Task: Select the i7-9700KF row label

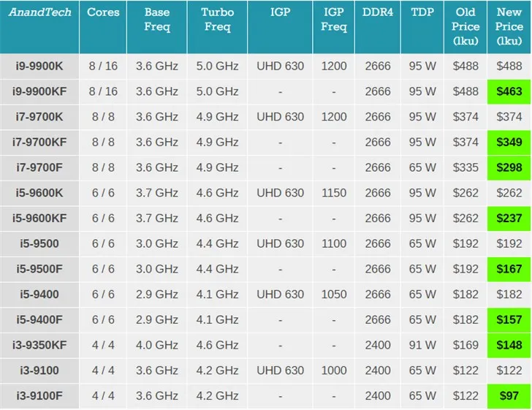Action: (x=39, y=142)
